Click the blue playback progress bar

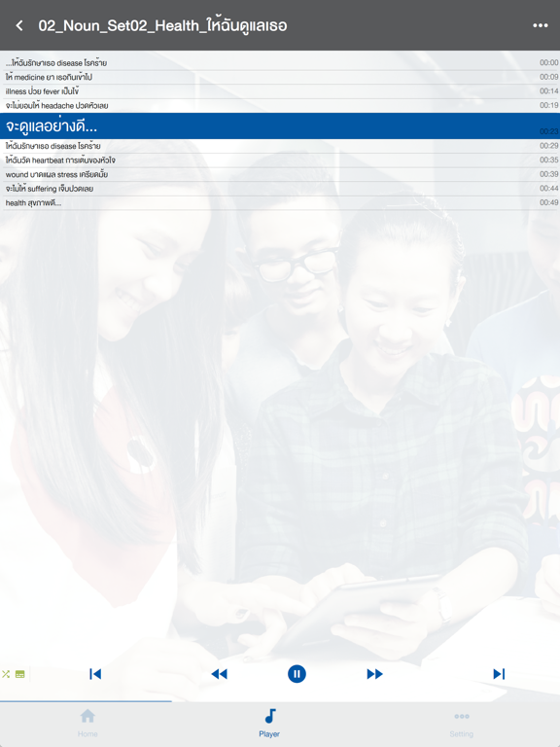click(86, 701)
